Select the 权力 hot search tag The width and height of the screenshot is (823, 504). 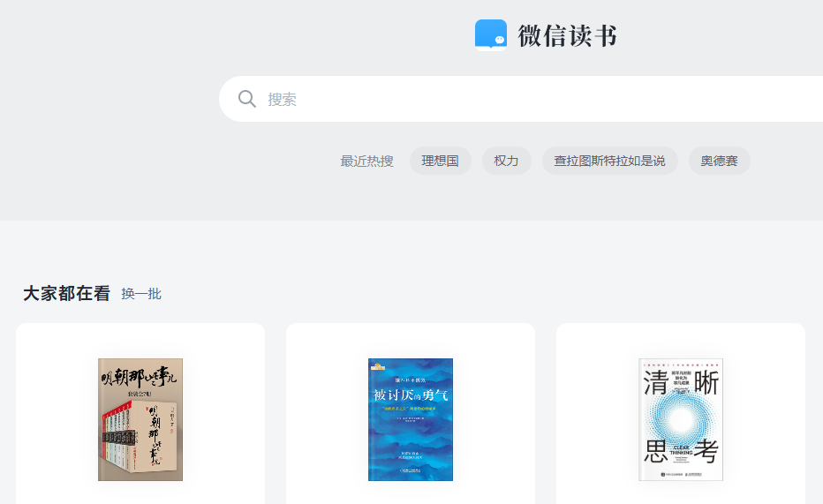[x=506, y=161]
